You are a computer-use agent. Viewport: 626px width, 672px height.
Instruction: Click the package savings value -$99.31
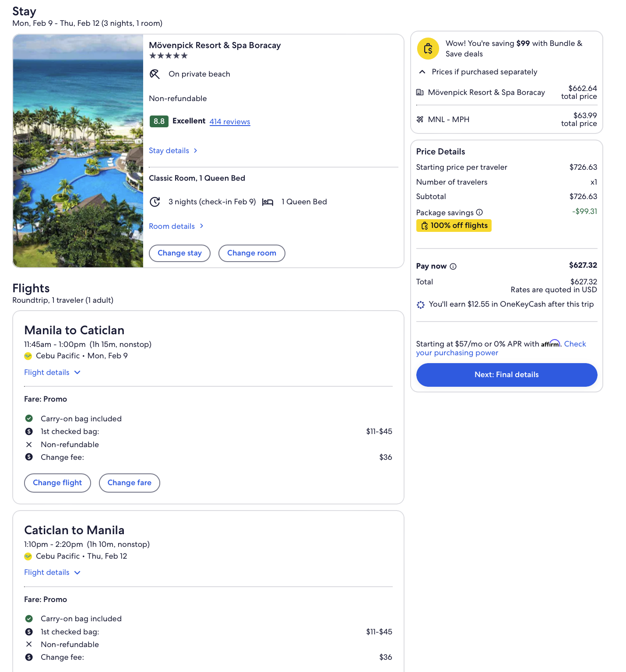pyautogui.click(x=584, y=211)
